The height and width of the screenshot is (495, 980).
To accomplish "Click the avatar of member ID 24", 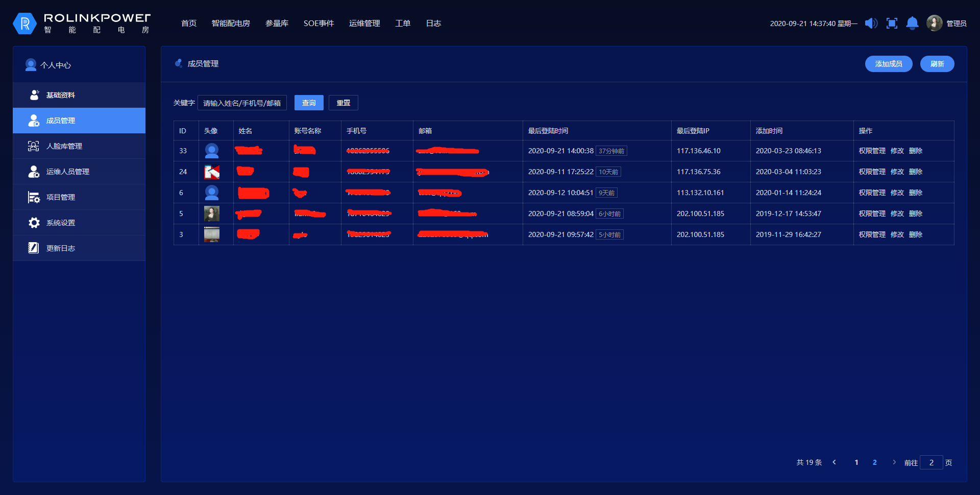I will coord(212,172).
